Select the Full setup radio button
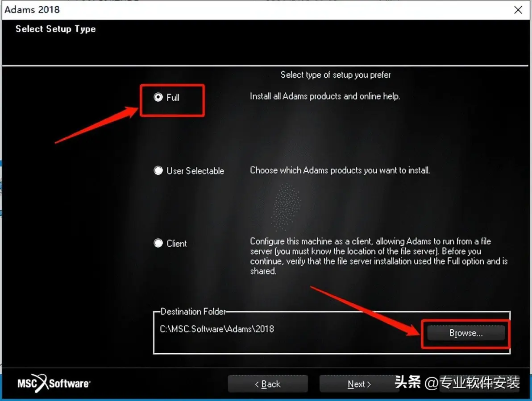Image resolution: width=532 pixels, height=401 pixels. tap(158, 97)
